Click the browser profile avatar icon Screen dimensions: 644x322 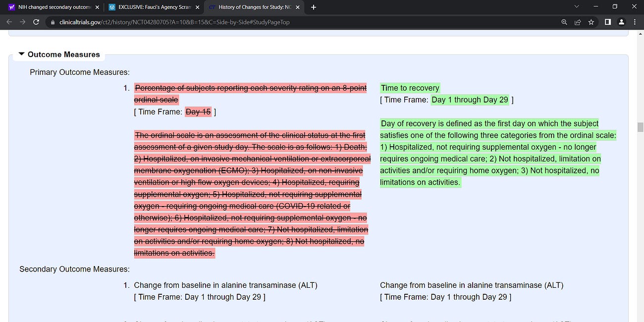click(x=621, y=22)
